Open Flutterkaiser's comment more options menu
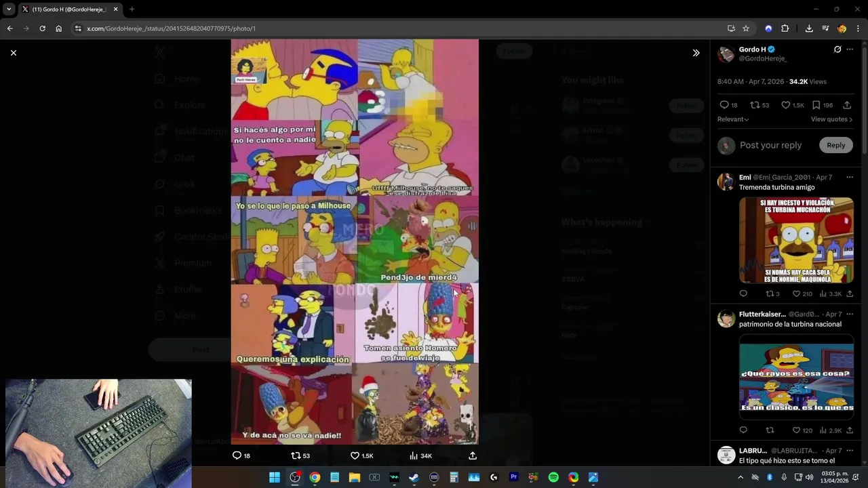This screenshot has height=488, width=868. pos(850,314)
